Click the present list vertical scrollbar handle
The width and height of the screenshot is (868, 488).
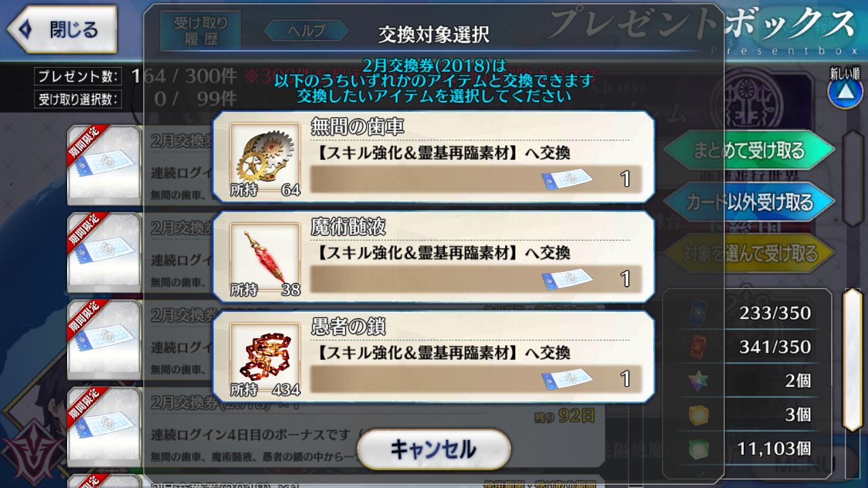tap(852, 359)
